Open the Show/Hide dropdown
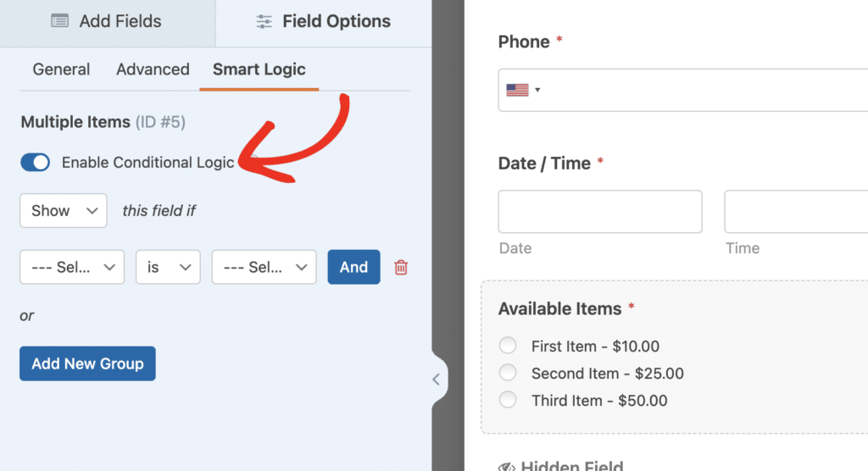The width and height of the screenshot is (868, 471). [x=64, y=211]
